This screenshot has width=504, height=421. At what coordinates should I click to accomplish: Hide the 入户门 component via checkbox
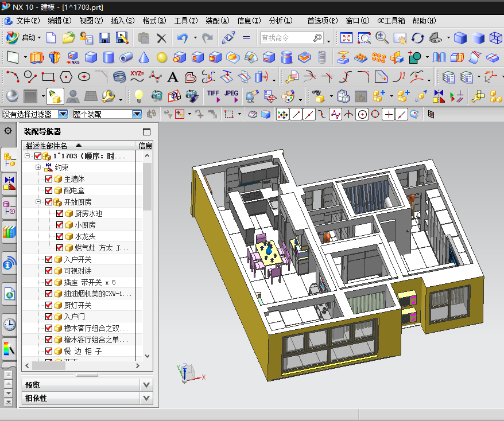click(49, 317)
